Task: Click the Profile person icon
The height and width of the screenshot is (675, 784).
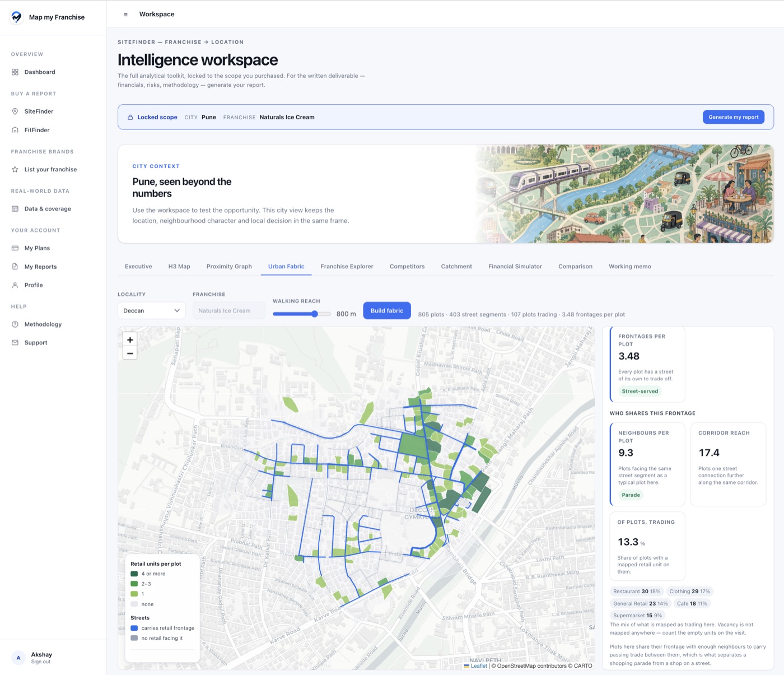Action: coord(15,285)
